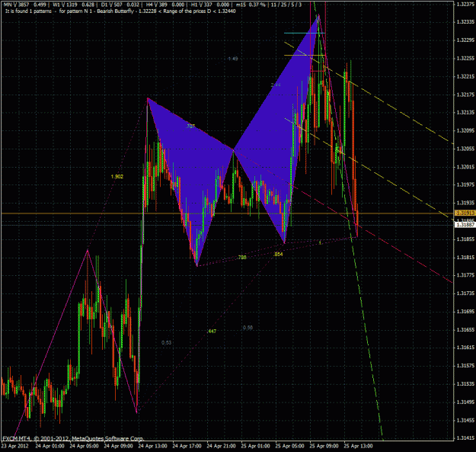Click the 0.53 ratio label

[166, 343]
